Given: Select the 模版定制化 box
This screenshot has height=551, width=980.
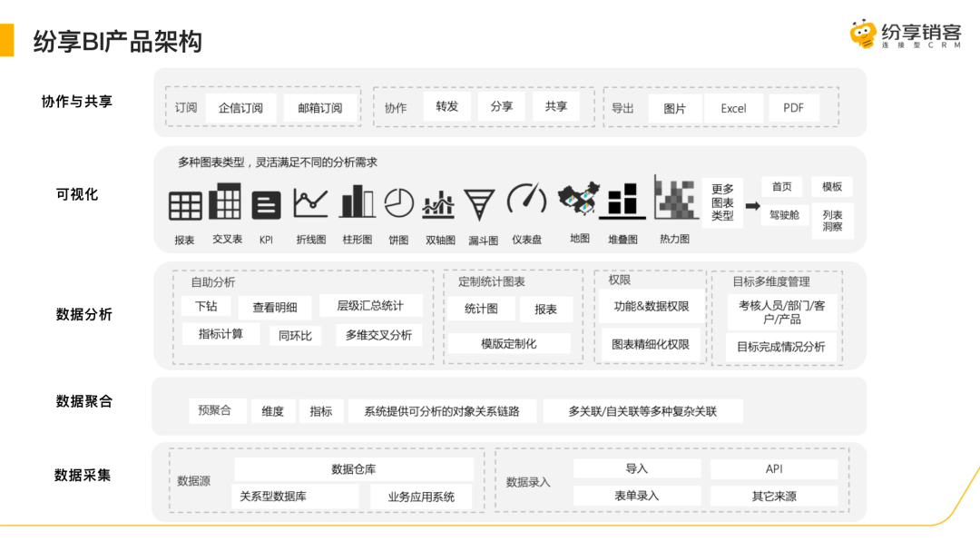Looking at the screenshot, I should point(509,343).
